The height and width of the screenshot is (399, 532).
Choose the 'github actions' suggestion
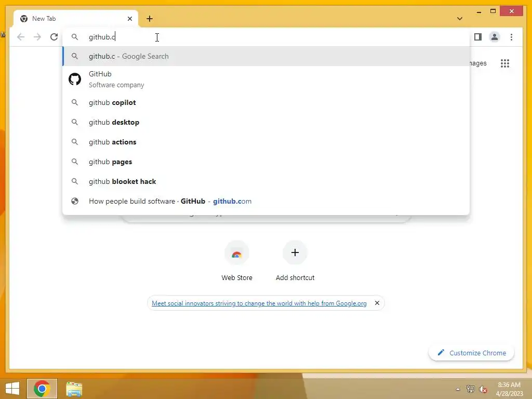[x=266, y=142]
